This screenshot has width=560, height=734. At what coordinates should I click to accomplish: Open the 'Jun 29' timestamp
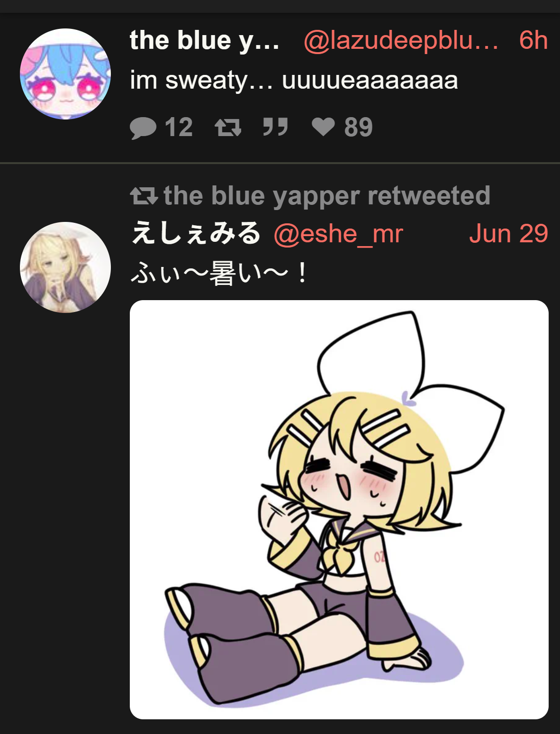pos(509,234)
